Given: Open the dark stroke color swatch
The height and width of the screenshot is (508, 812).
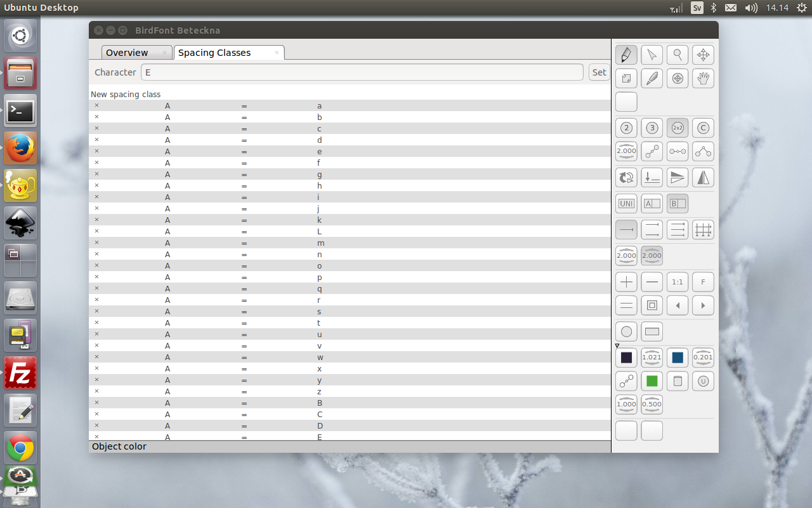Looking at the screenshot, I should point(626,358).
